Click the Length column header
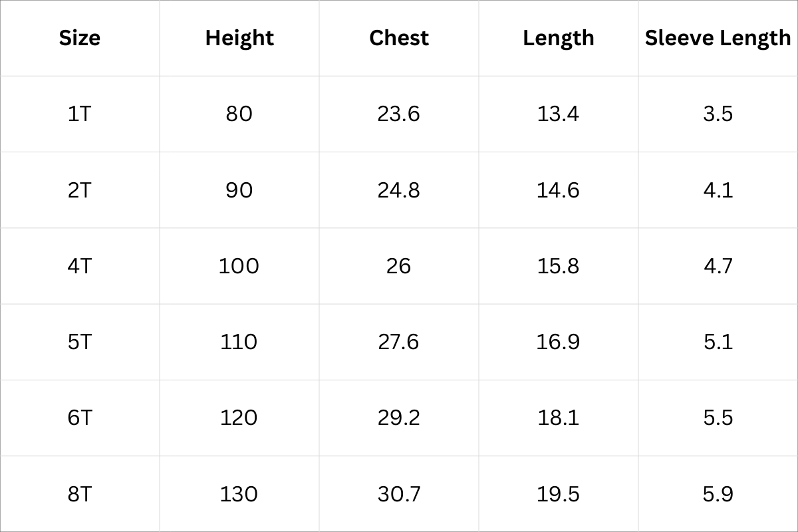Image resolution: width=798 pixels, height=532 pixels. (x=559, y=38)
